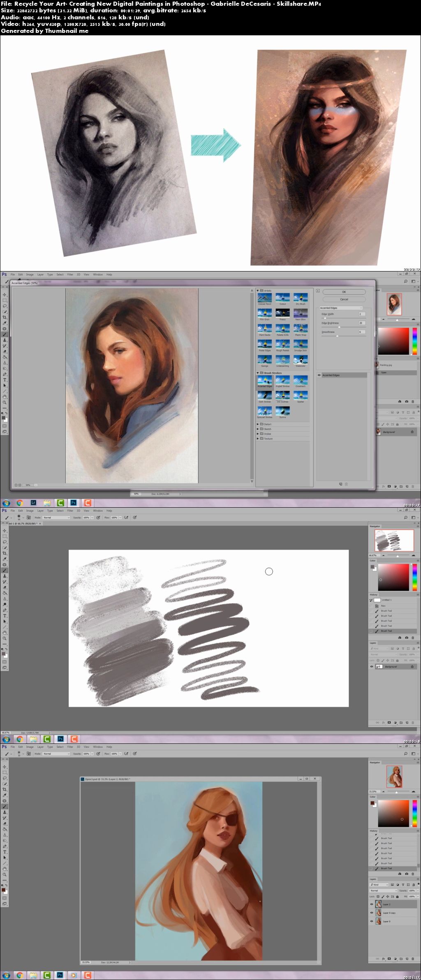Viewport: 421px width, 980px height.
Task: Expand the Distort filter folder
Action: click(258, 424)
